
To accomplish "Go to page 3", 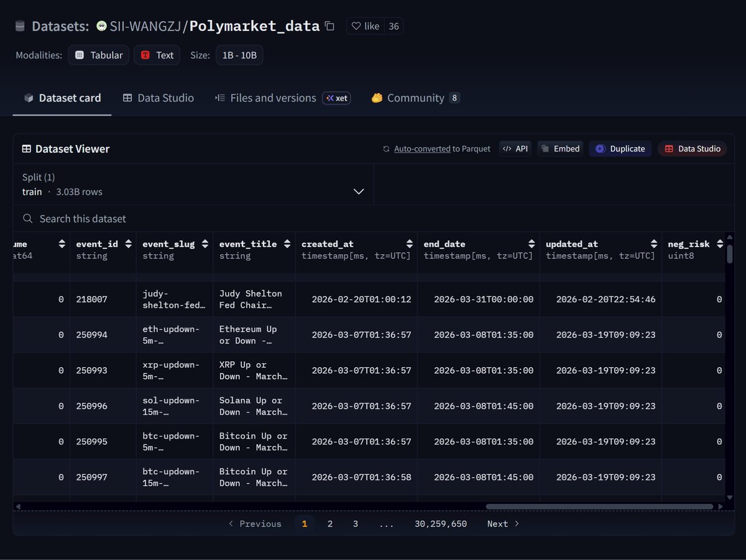I will 356,524.
